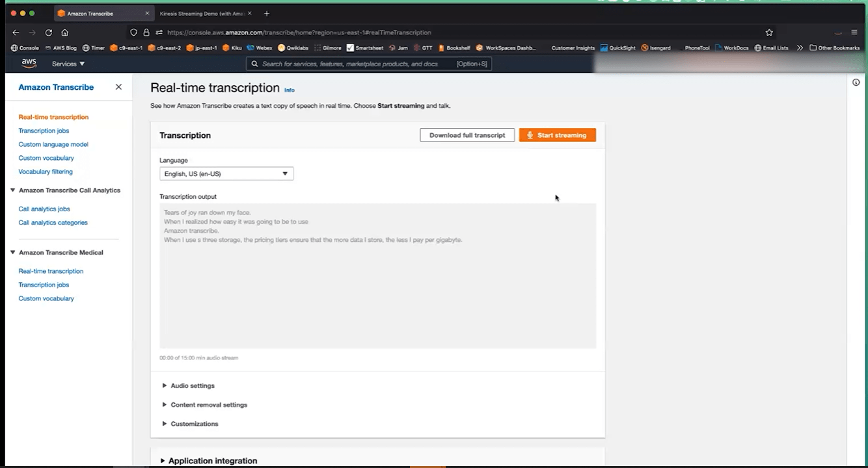Click Download full transcript
Screen dimensions: 868x468
[467, 135]
